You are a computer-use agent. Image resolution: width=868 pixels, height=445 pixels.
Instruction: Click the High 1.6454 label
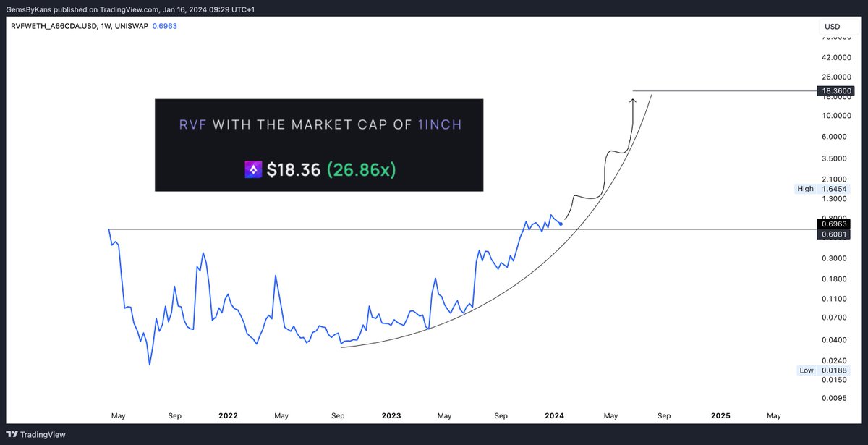point(823,189)
